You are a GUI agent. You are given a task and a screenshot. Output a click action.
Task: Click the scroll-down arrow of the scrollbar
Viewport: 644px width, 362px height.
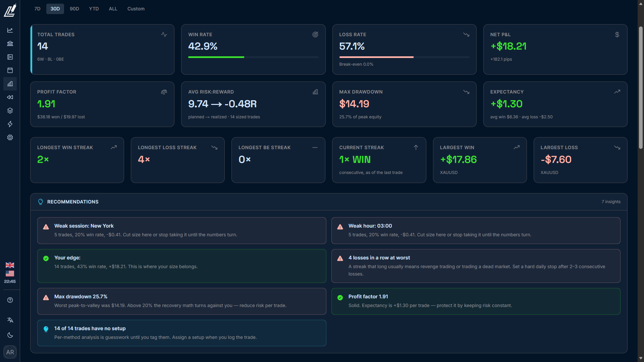[x=641, y=358]
